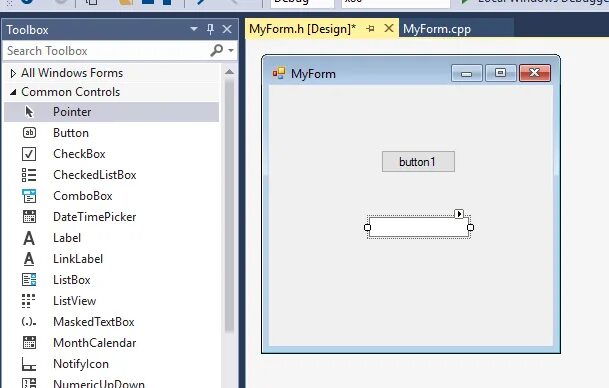This screenshot has width=609, height=388.
Task: Click button1 on the form designer
Action: point(418,162)
